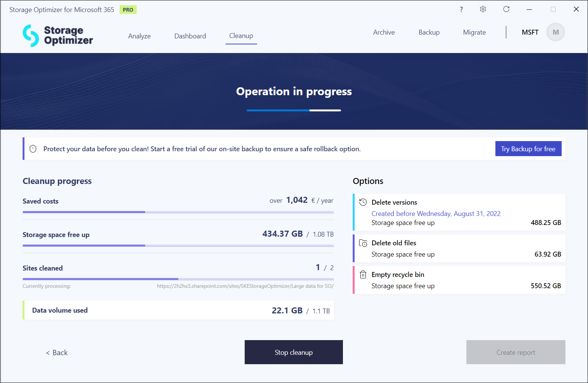Click the Delete old files folder icon
This screenshot has height=383, width=588.
point(363,243)
